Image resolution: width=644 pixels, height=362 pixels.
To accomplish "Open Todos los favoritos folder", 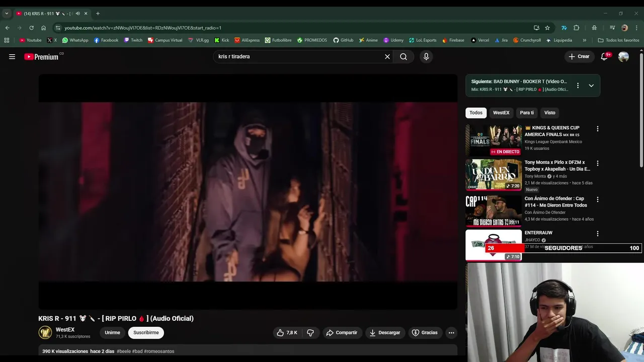I will (x=618, y=40).
